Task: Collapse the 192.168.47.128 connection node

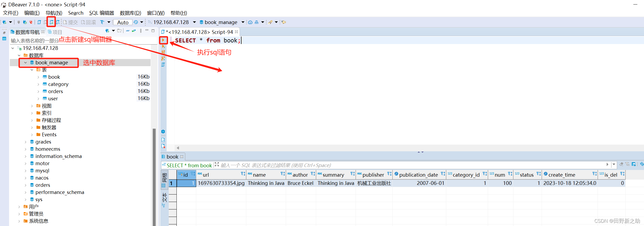Action: click(x=13, y=48)
